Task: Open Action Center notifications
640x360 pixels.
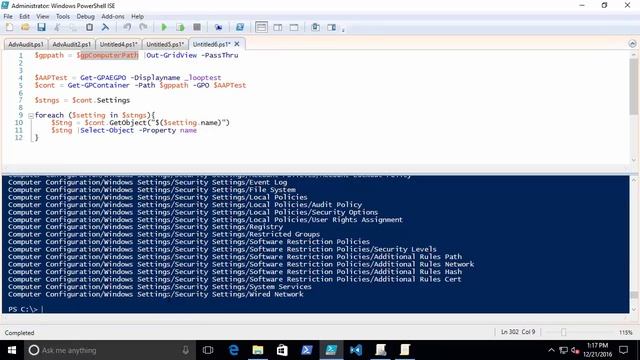Action: (x=624, y=350)
